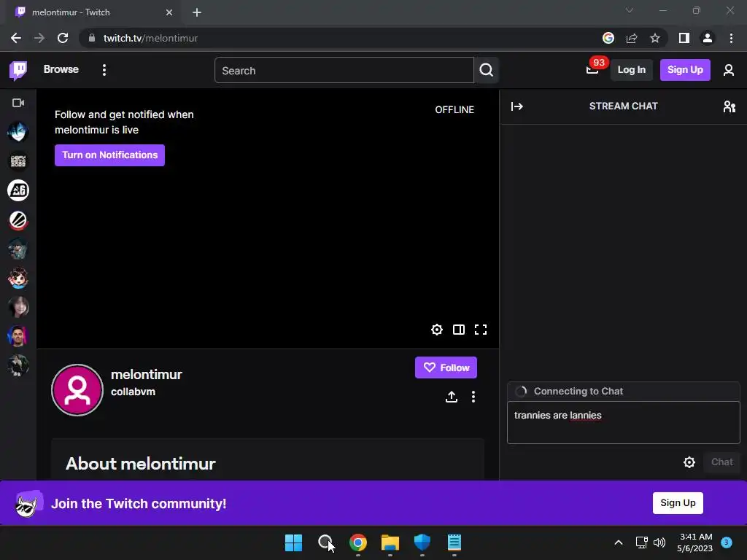The image size is (747, 560).
Task: Open the Twitch home logo
Action: pyautogui.click(x=18, y=71)
